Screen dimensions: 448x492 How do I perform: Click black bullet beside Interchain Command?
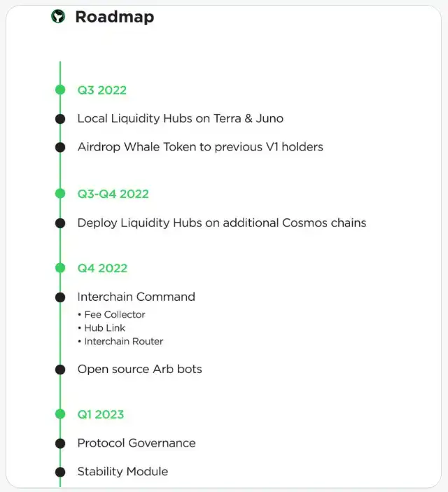point(60,297)
